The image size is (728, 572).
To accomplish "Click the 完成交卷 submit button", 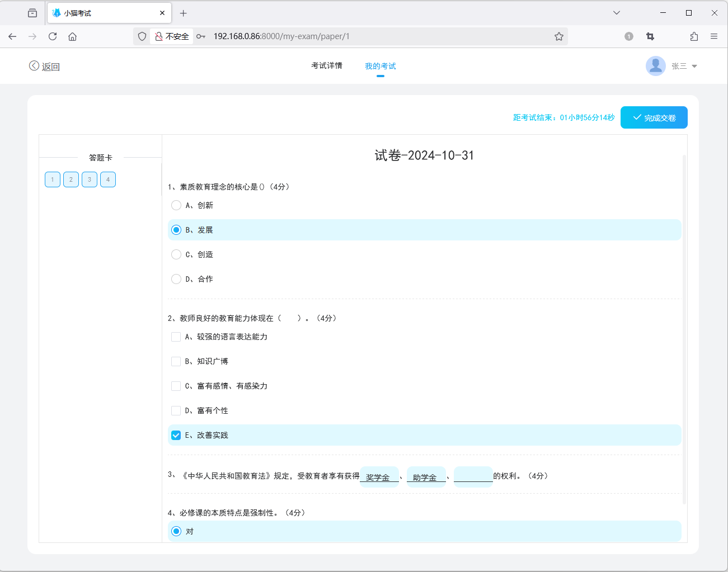I will pyautogui.click(x=654, y=117).
